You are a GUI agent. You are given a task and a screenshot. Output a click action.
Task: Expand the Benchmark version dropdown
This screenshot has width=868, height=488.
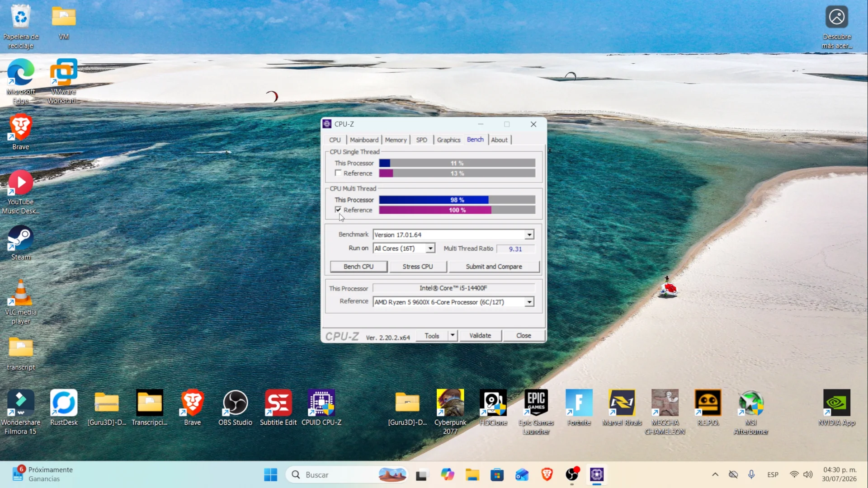tap(529, 235)
